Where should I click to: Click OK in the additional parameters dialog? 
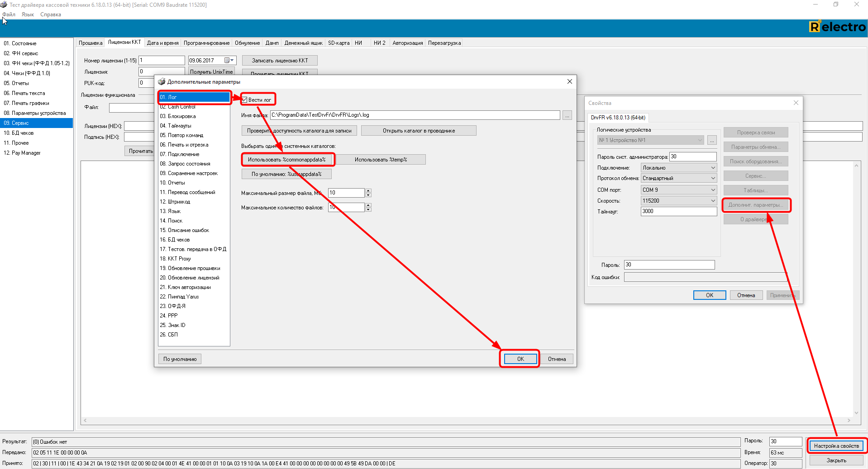[x=520, y=359]
